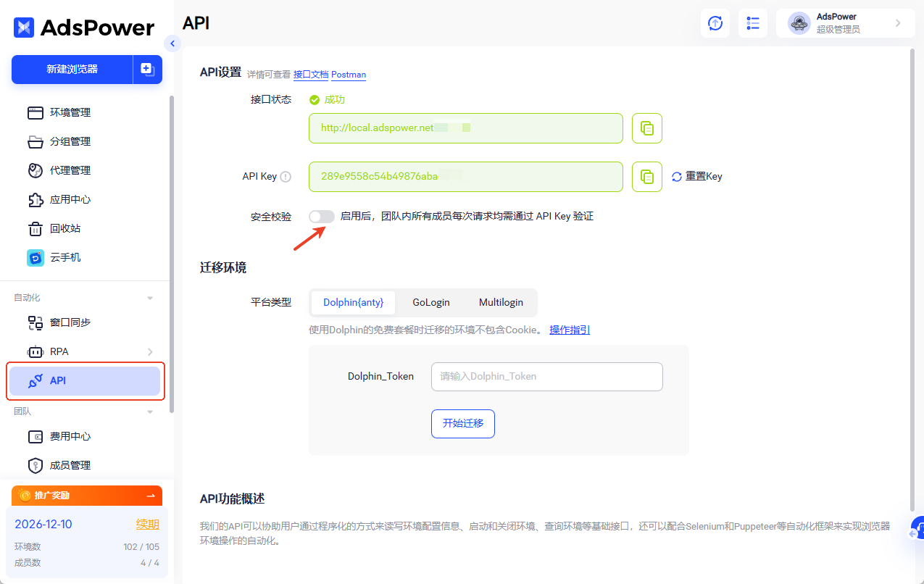The height and width of the screenshot is (584, 924).
Task: Click the refresh icon in the top bar
Action: tap(715, 23)
